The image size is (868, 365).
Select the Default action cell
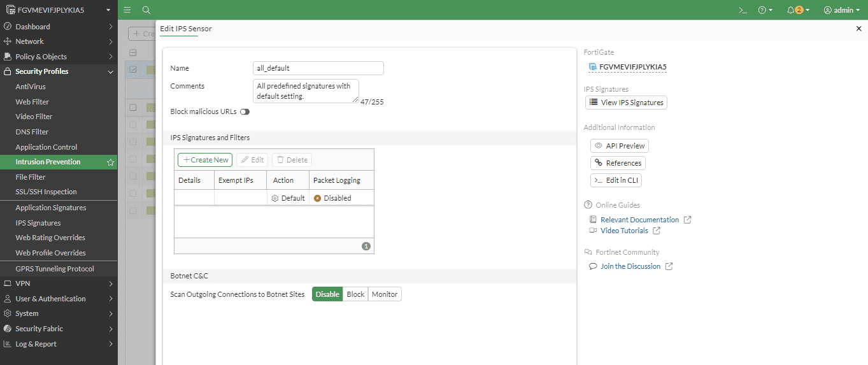(x=288, y=198)
